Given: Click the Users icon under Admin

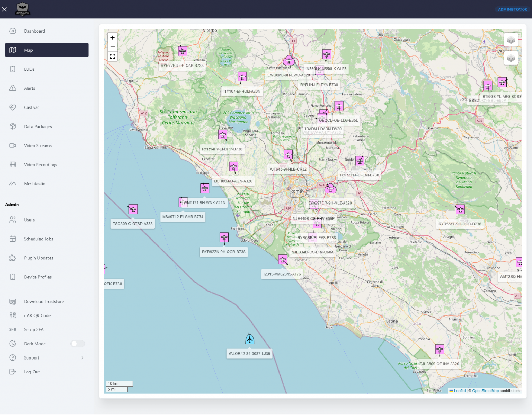Looking at the screenshot, I should click(x=12, y=220).
